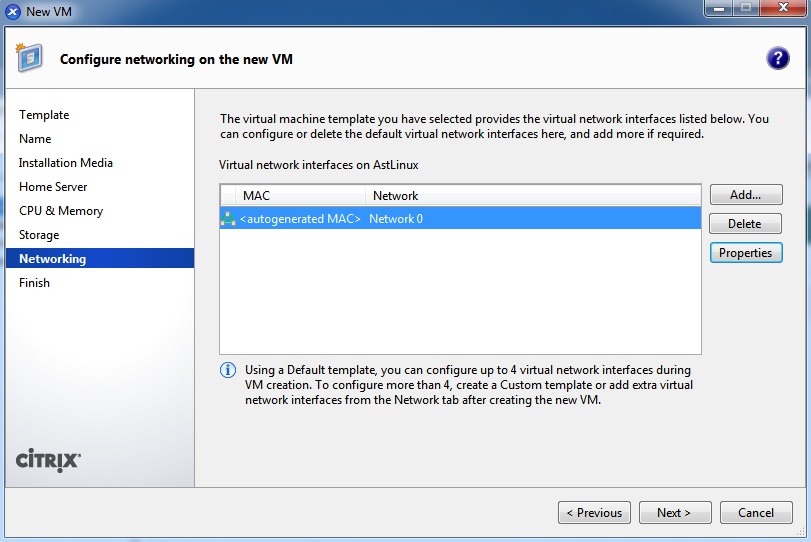
Task: Switch to the CPU & Memory step
Action: (61, 210)
